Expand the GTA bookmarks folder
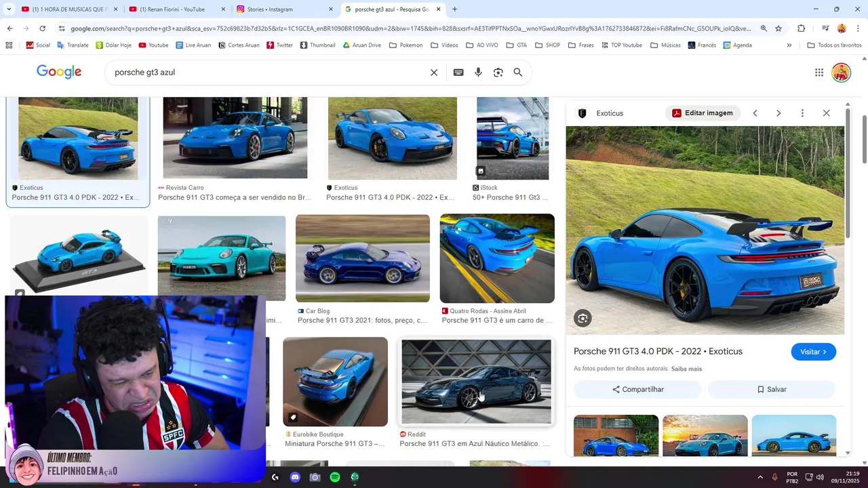Image resolution: width=868 pixels, height=488 pixels. [516, 45]
